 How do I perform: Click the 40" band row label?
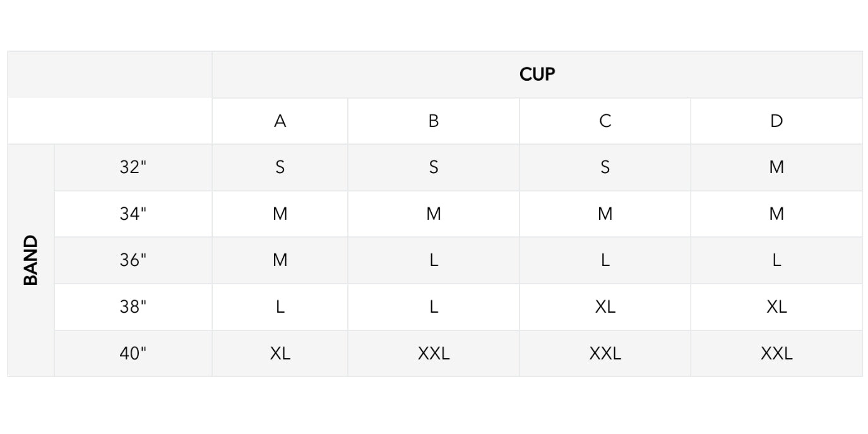133,354
